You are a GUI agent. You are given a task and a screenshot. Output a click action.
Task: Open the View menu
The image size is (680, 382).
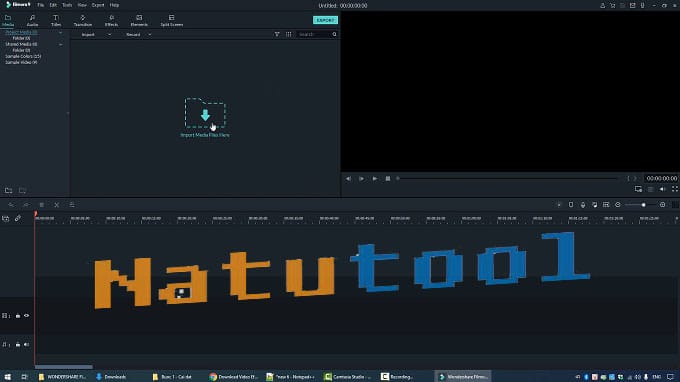pyautogui.click(x=82, y=5)
